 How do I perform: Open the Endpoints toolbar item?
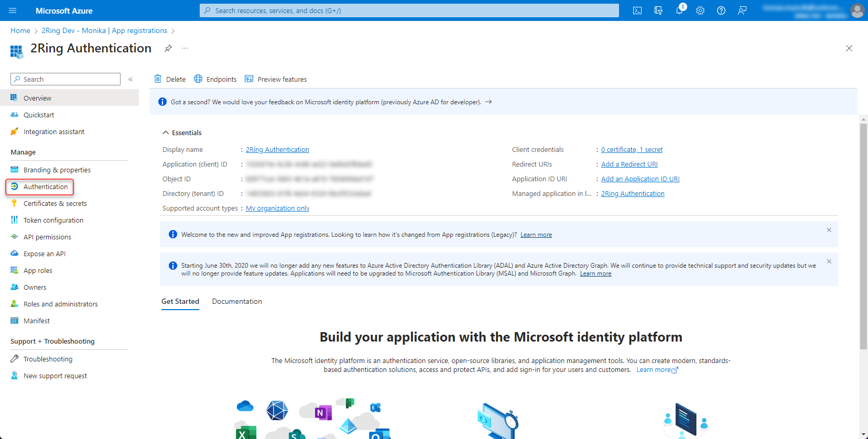point(215,79)
